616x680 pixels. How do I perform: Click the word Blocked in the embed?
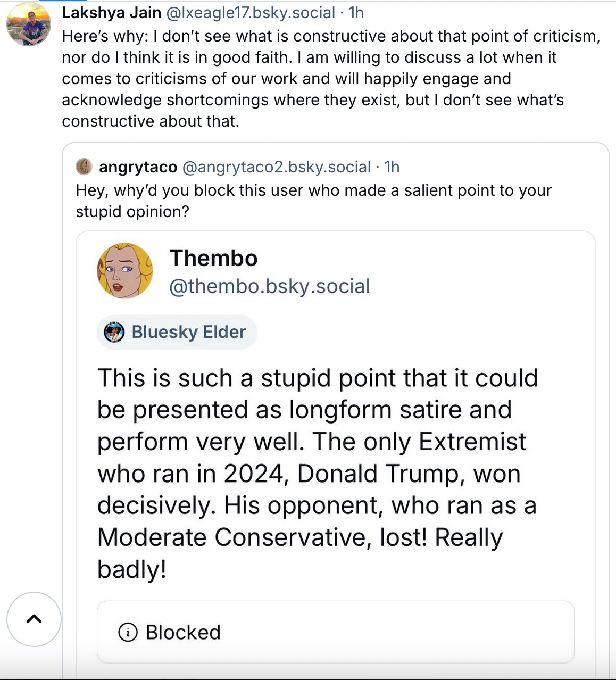click(x=183, y=632)
